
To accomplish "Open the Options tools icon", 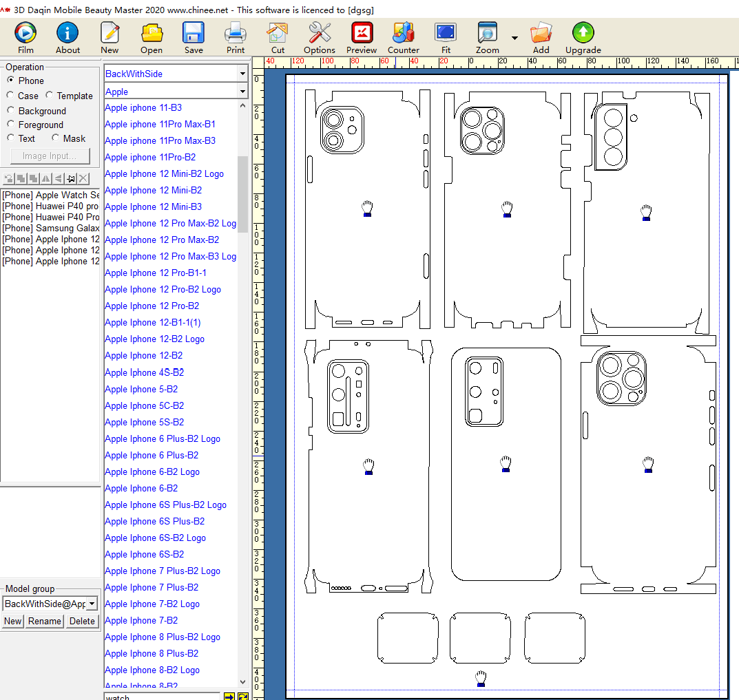I will [319, 32].
